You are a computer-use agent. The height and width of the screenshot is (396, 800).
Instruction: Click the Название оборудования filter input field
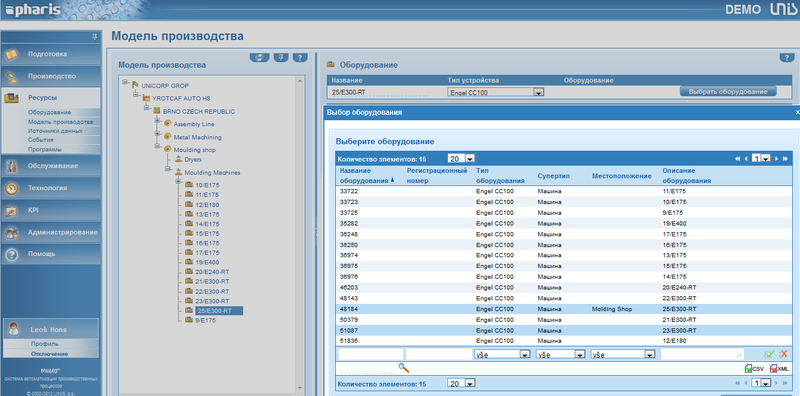(370, 354)
